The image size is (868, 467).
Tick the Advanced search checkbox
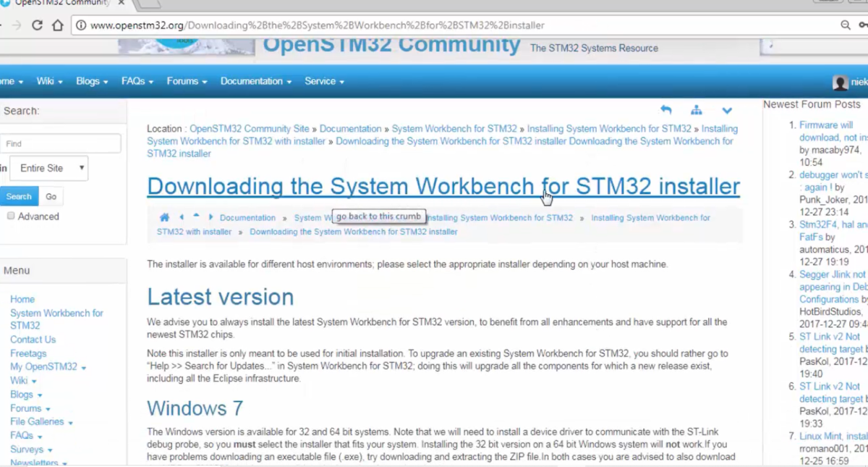[x=10, y=216]
